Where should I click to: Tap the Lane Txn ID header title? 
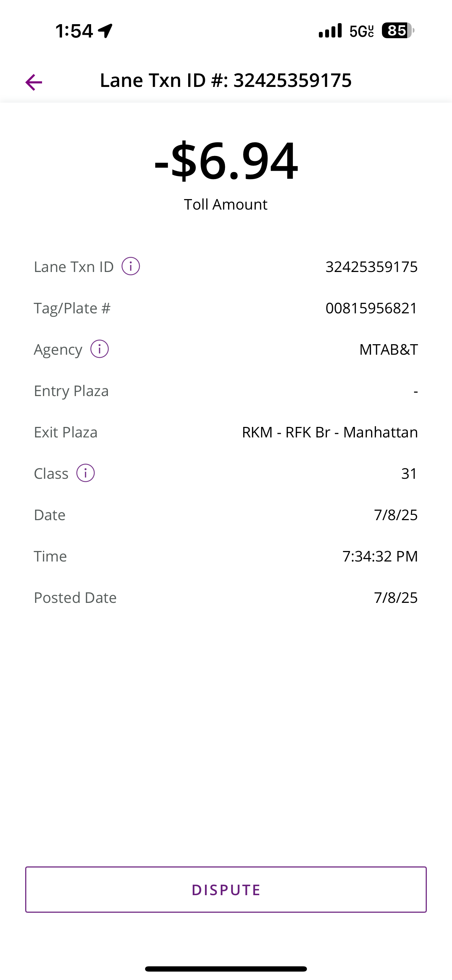(x=226, y=80)
